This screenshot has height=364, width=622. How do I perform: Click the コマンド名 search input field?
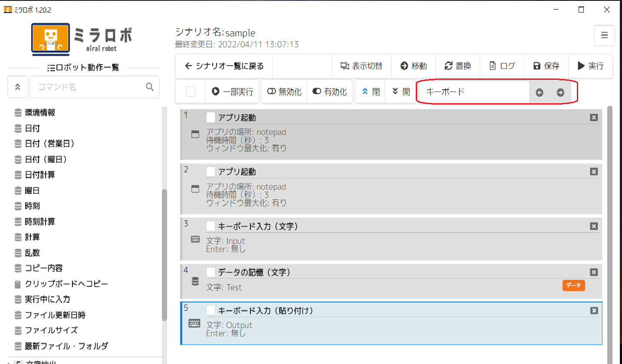[x=89, y=87]
